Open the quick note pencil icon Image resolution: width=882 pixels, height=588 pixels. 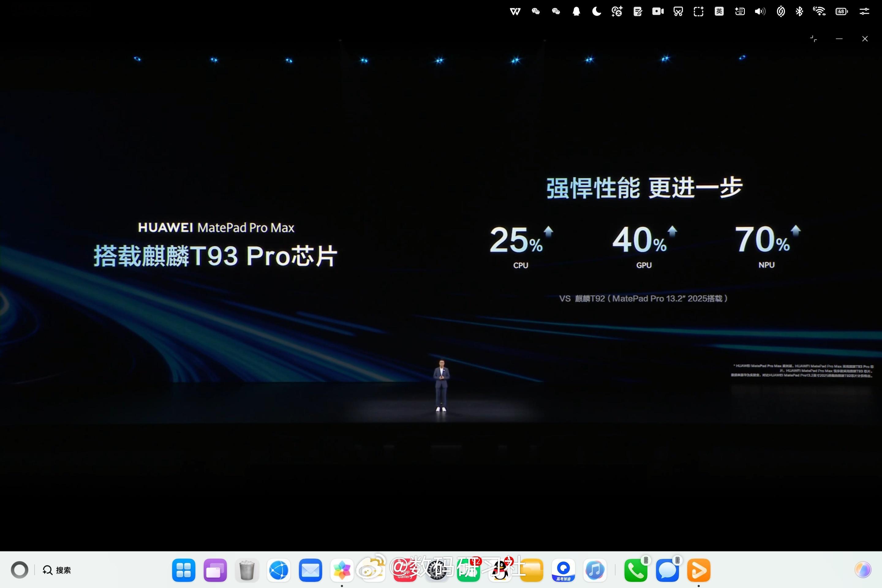[638, 12]
